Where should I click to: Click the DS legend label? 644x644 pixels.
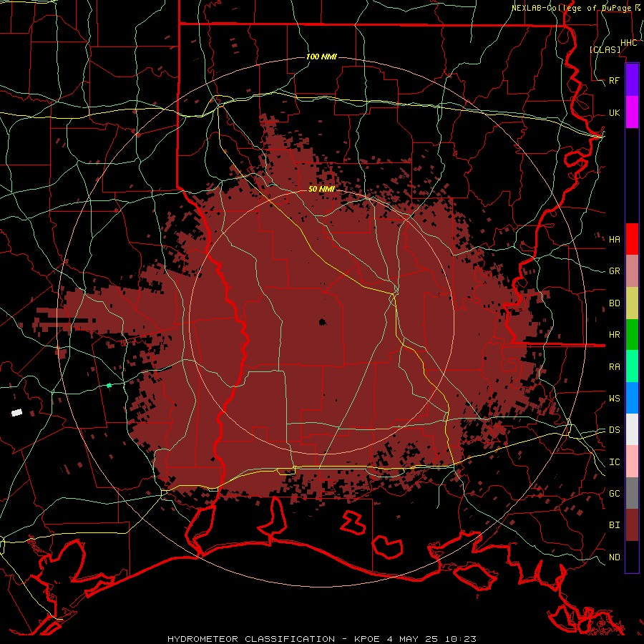[615, 430]
